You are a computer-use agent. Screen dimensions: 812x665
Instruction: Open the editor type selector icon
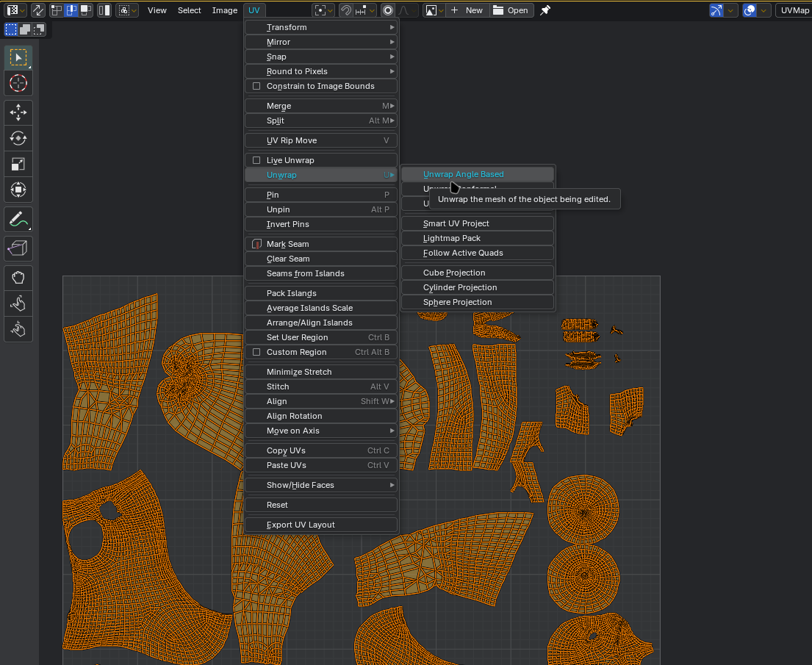[15, 10]
